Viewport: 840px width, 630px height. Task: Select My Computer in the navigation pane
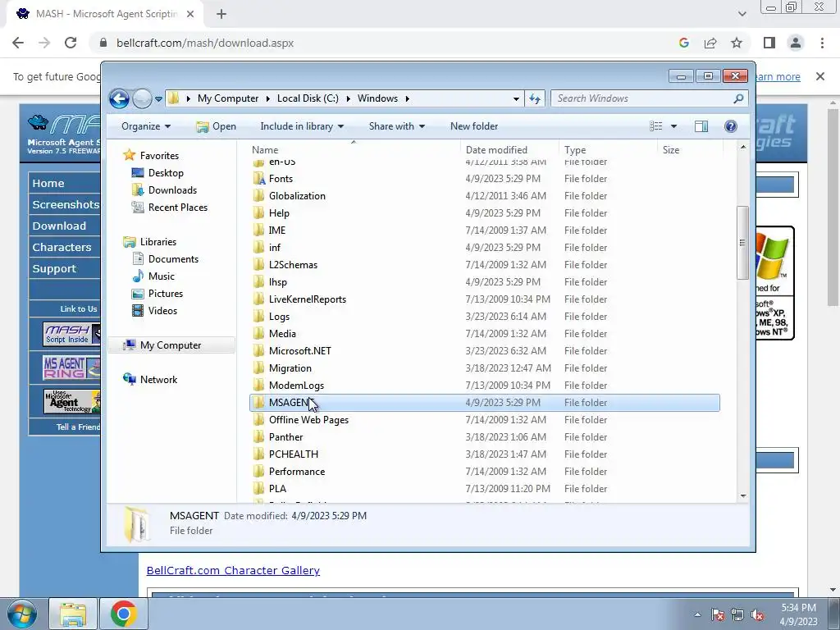coord(171,345)
